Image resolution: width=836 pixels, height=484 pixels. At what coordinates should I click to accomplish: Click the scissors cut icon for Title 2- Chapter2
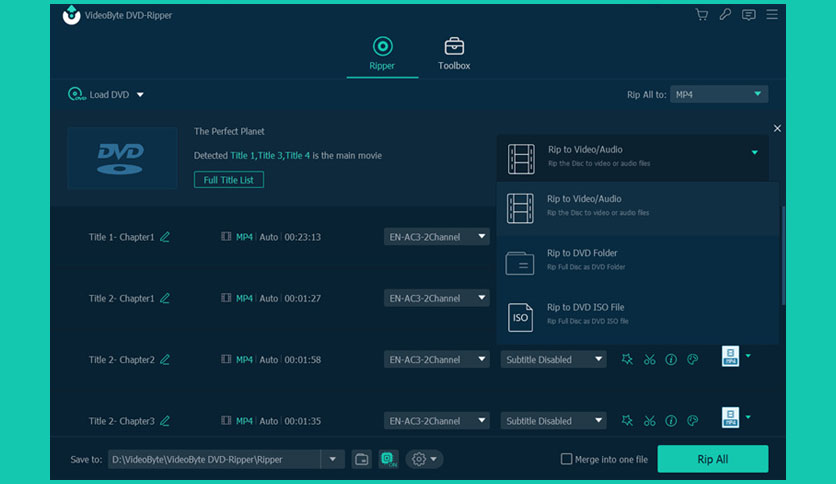point(649,360)
